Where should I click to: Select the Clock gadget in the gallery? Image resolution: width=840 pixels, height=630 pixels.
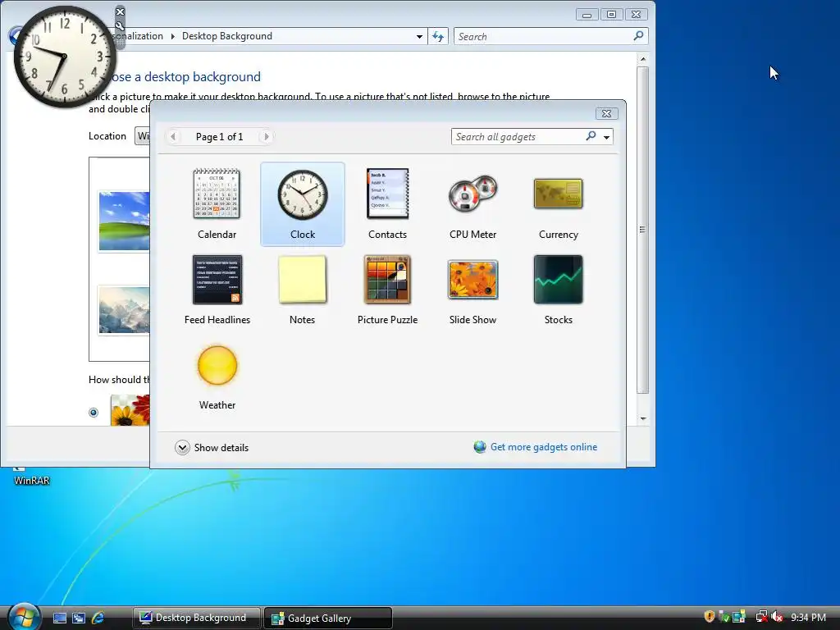pyautogui.click(x=303, y=204)
